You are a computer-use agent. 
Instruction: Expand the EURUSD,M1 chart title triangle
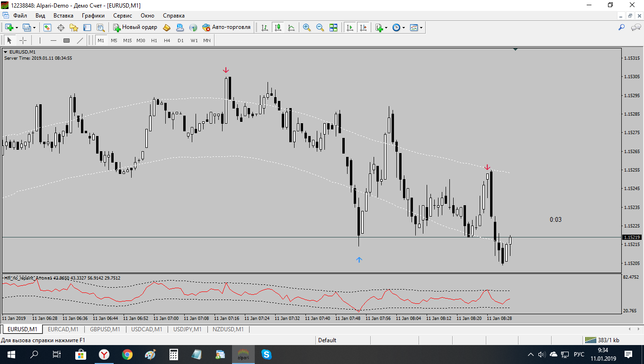pos(6,52)
